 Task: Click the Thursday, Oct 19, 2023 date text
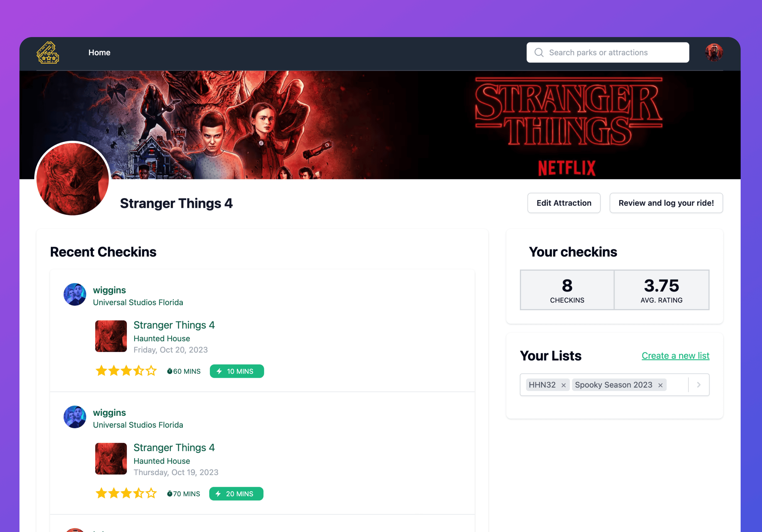(176, 472)
